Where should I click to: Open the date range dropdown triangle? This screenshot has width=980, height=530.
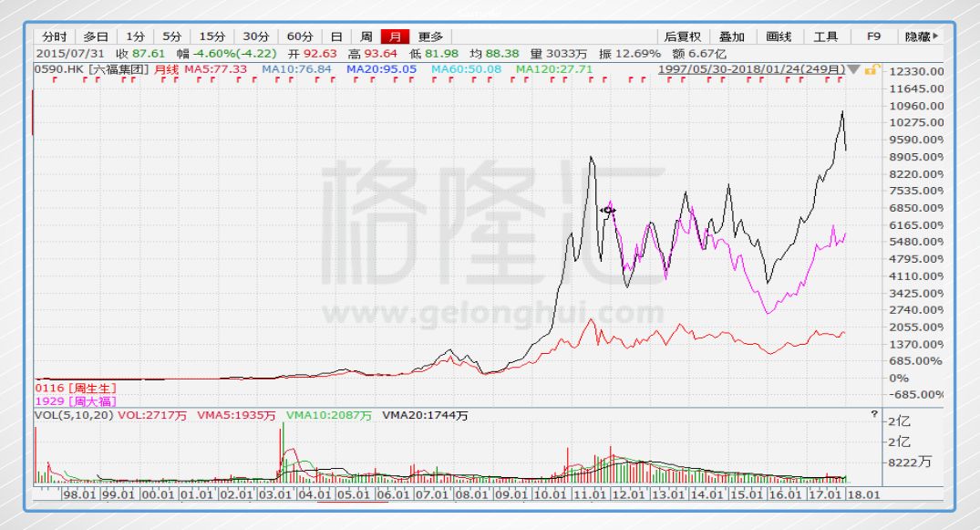pyautogui.click(x=853, y=69)
